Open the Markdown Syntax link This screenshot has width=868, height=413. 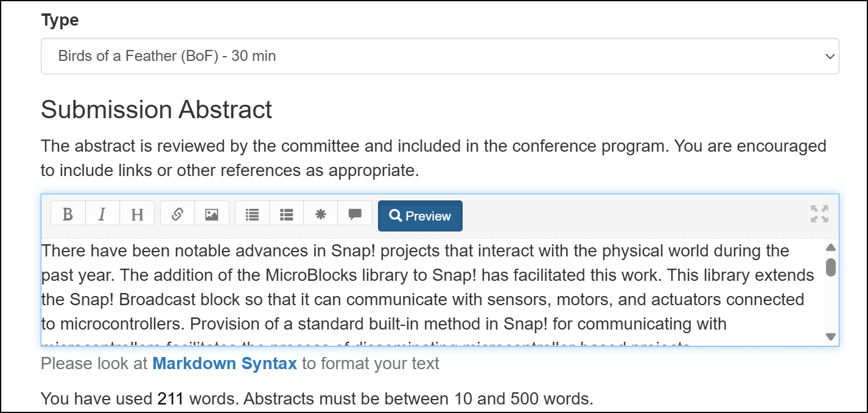(x=225, y=364)
